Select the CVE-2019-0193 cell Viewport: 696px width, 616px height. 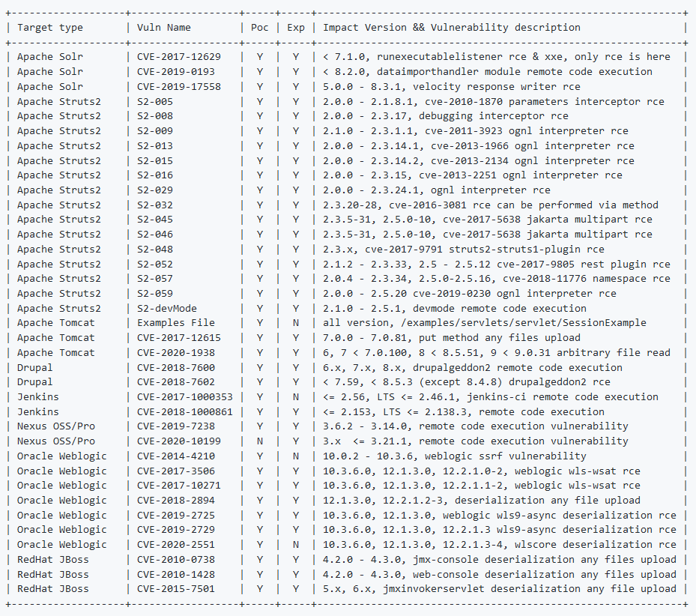coord(176,72)
